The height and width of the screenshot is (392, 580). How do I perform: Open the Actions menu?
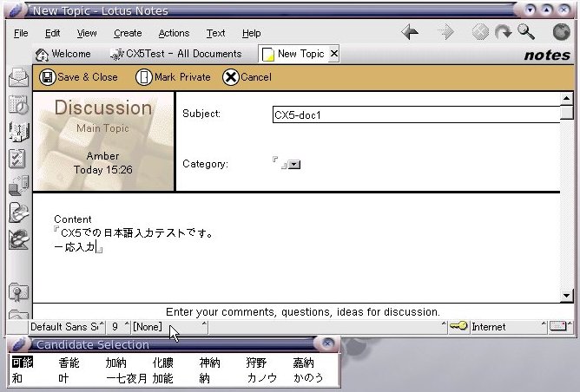174,33
